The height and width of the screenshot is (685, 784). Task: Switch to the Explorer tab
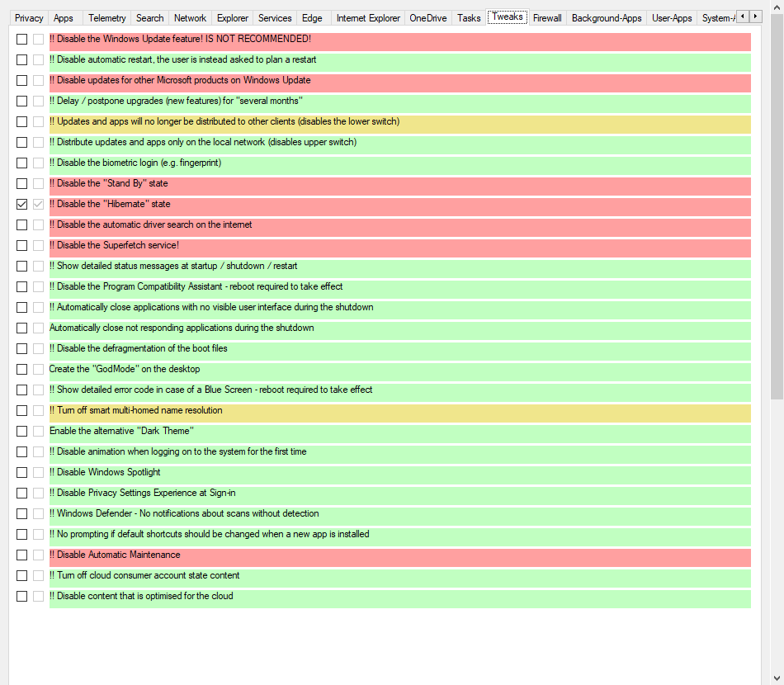233,18
